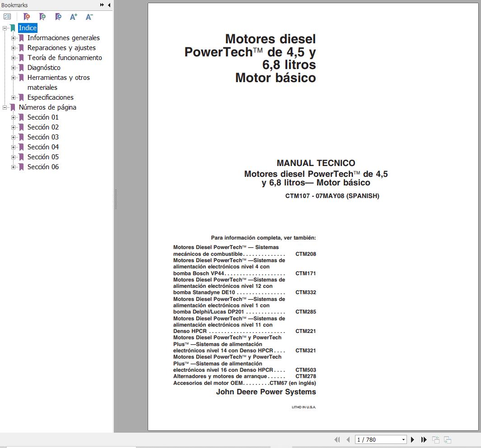Collapse the Bookmarks panel with the left arrow

(109, 5)
